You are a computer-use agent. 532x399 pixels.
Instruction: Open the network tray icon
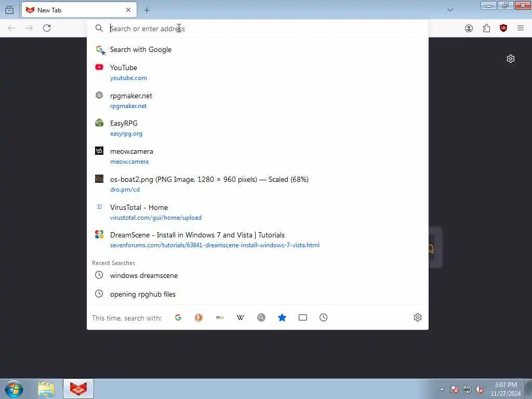point(467,390)
